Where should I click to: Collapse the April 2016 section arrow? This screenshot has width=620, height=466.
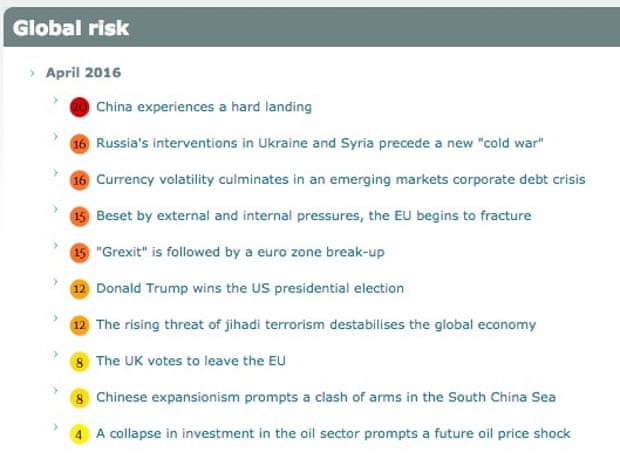(x=32, y=73)
